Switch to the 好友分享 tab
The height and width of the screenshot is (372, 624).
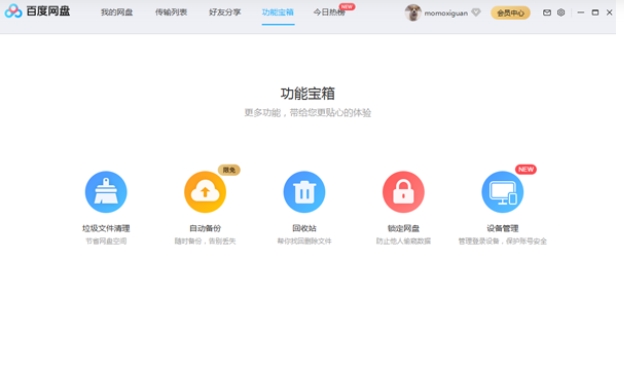(x=225, y=12)
